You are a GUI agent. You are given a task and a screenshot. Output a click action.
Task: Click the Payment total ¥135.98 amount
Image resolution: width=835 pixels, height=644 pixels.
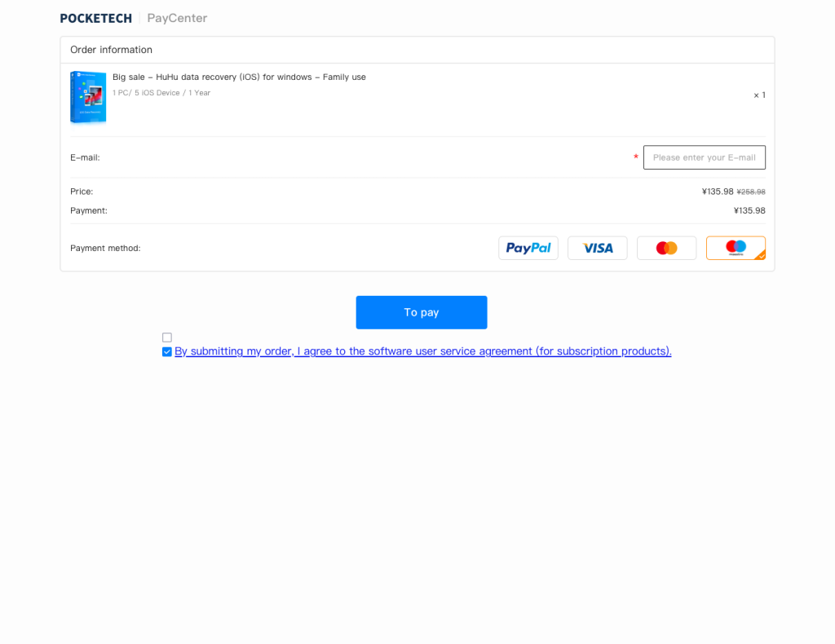(x=749, y=210)
